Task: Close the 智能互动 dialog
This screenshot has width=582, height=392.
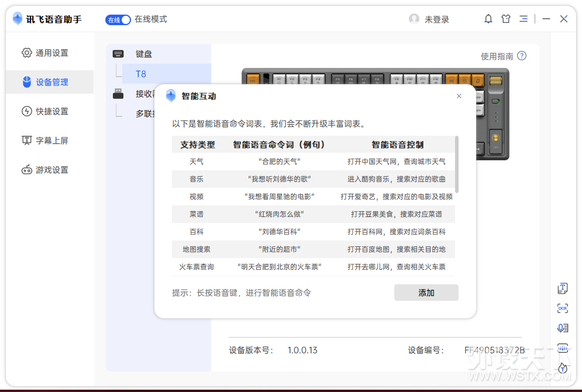Action: point(459,96)
